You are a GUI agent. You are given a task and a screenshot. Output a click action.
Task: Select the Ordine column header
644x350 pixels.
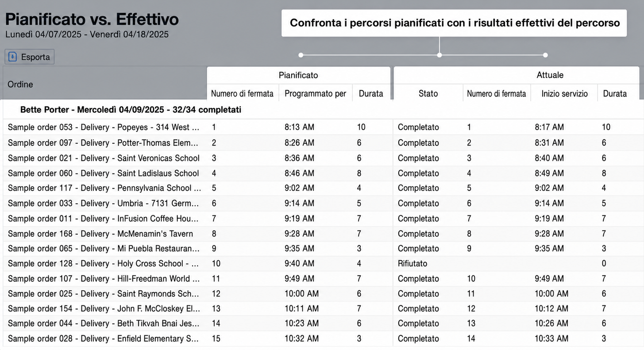(20, 84)
